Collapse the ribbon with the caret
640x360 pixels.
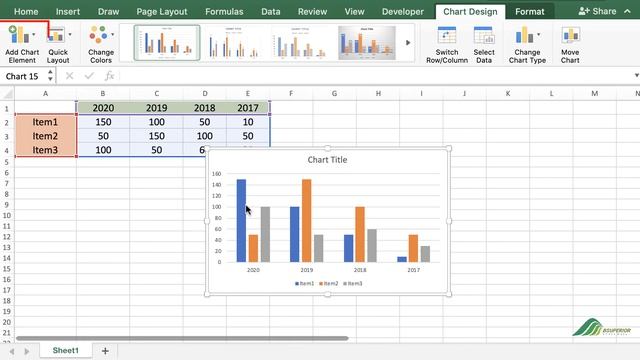(627, 11)
